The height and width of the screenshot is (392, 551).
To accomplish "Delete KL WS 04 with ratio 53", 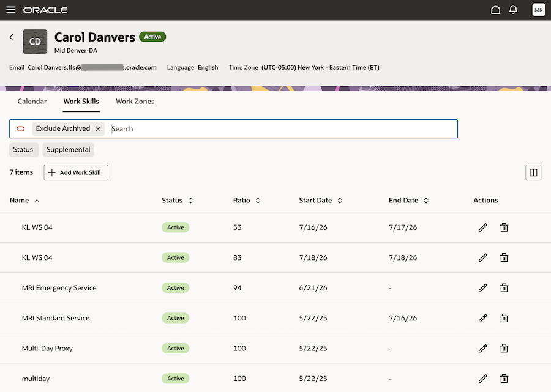I will (504, 227).
